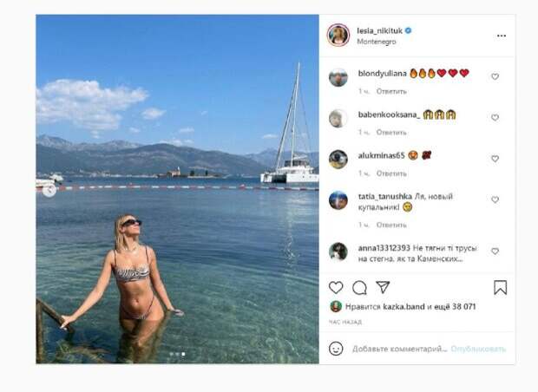The width and height of the screenshot is (538, 392).
Task: Open the Montenegro location link
Action: (377, 42)
